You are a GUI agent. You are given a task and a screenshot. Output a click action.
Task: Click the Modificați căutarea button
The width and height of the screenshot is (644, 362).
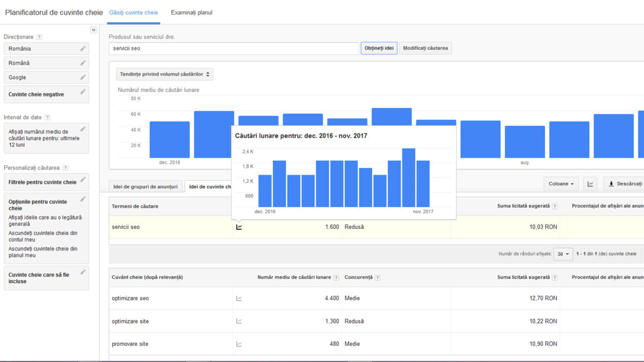425,48
